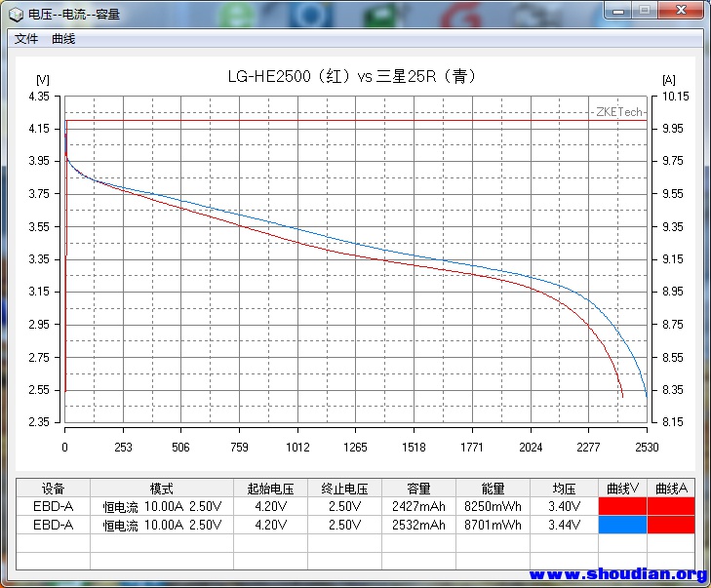
Task: Maximize the 电压--电流--容量 window
Action: pos(644,11)
